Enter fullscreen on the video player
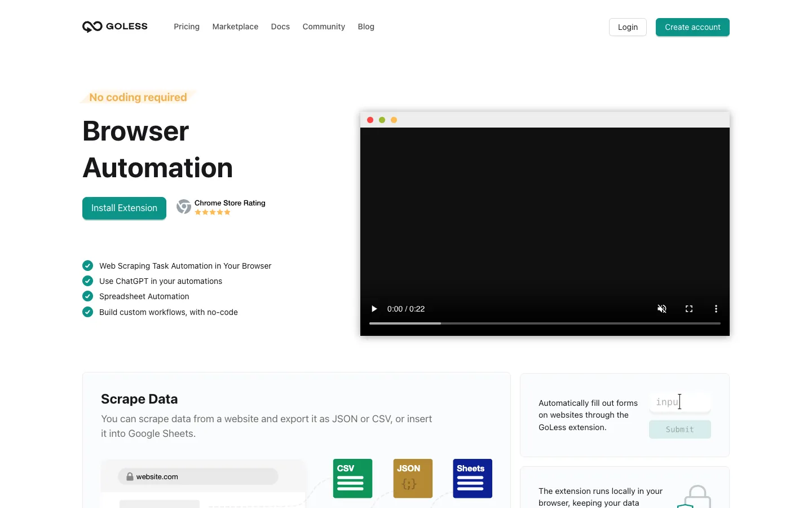812x508 pixels. pos(689,309)
